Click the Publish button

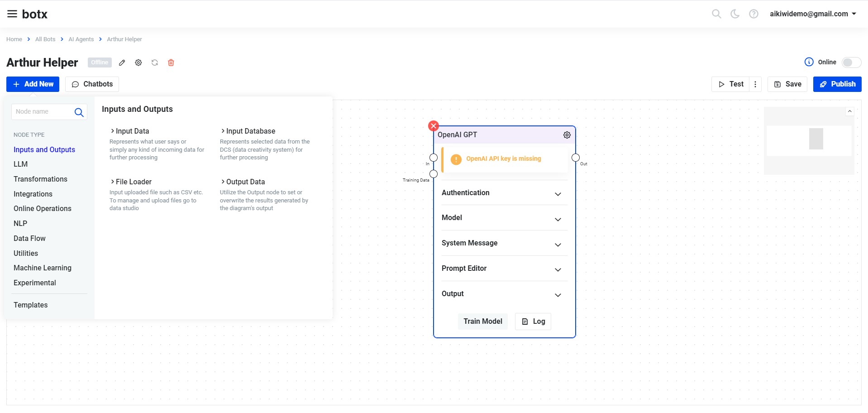point(837,84)
